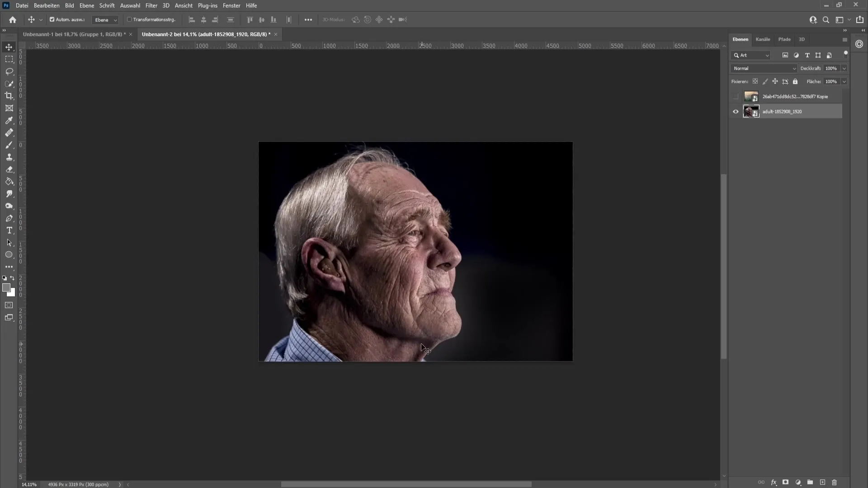Screen dimensions: 868x488
Task: Edit toolbar via three-dots button
Action: pos(9,267)
